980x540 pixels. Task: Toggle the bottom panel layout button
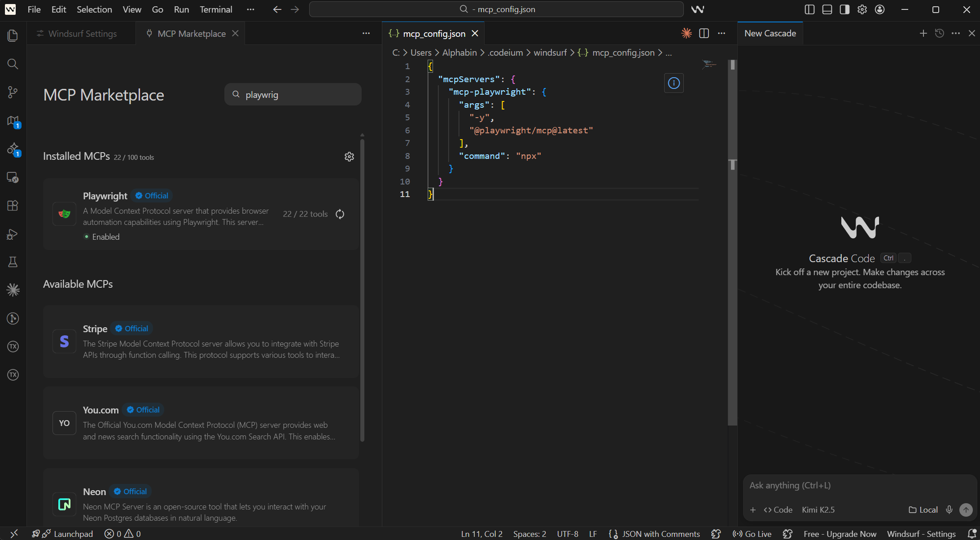[827, 9]
